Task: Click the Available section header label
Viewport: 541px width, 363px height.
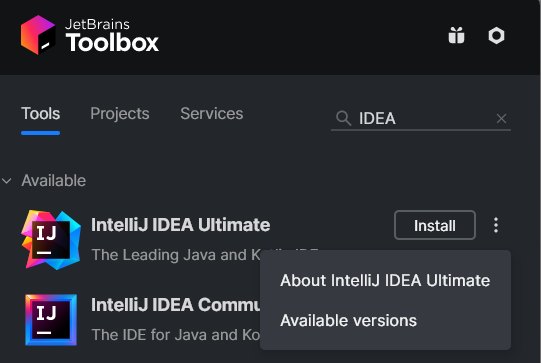Action: pyautogui.click(x=53, y=180)
